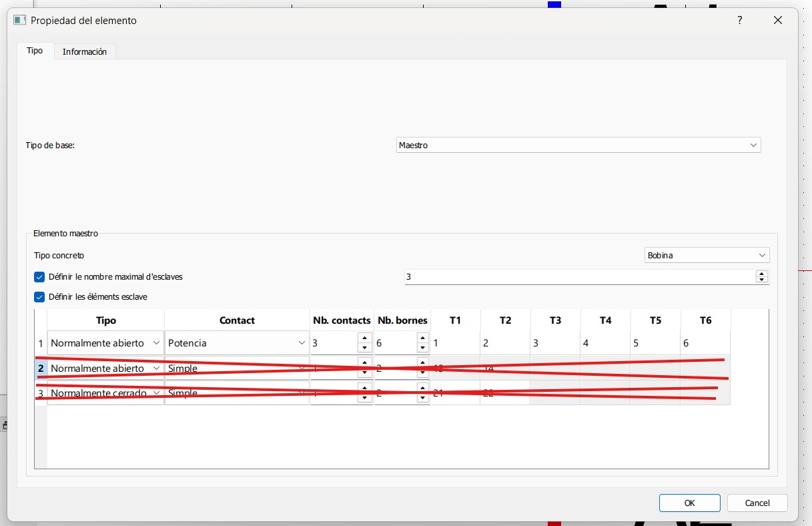This screenshot has height=526, width=812.
Task: Decrease row 3 Nb. contacts value
Action: (364, 398)
